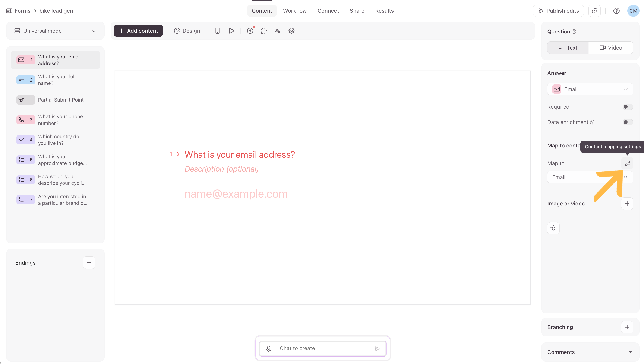This screenshot has width=644, height=364.
Task: Open the Results tab
Action: click(384, 11)
